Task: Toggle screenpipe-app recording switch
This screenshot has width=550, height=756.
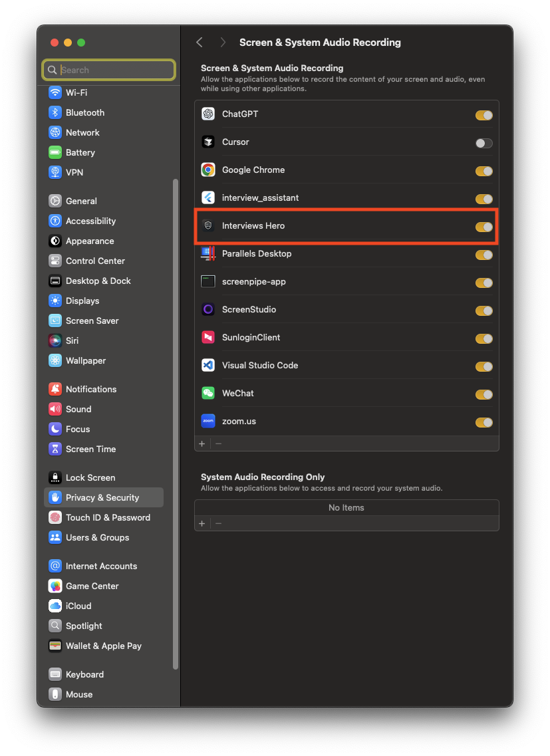Action: 484,283
